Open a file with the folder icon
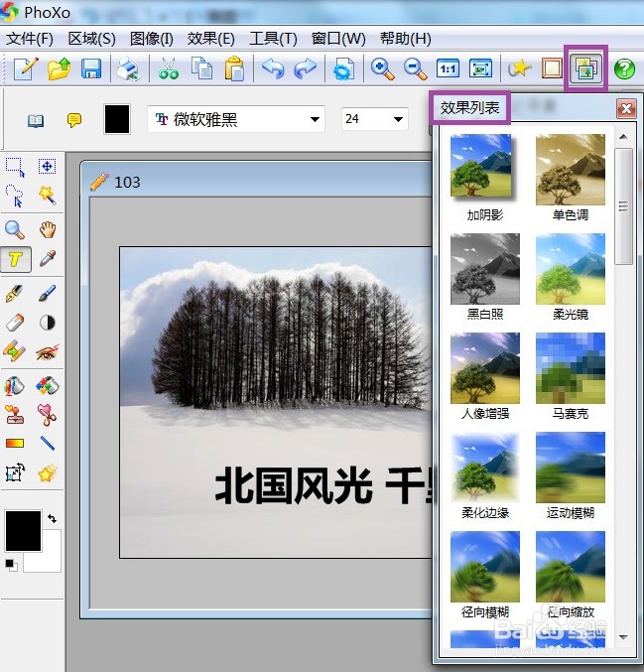 point(59,68)
